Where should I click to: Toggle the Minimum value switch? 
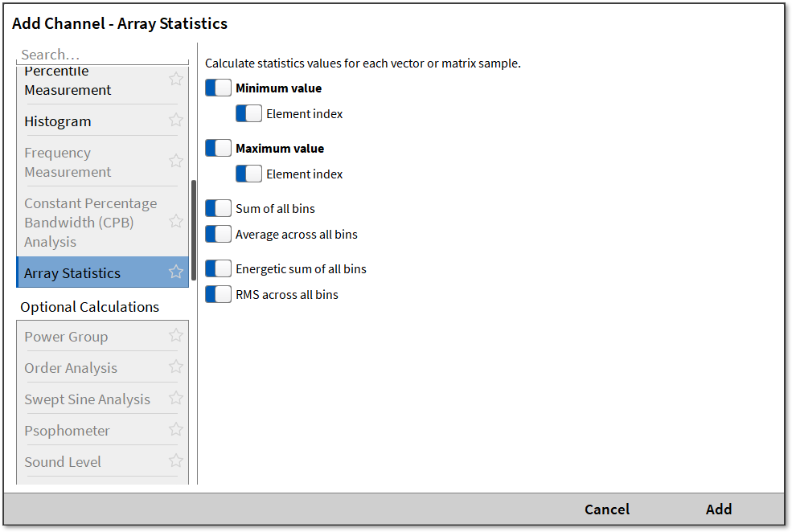click(218, 88)
